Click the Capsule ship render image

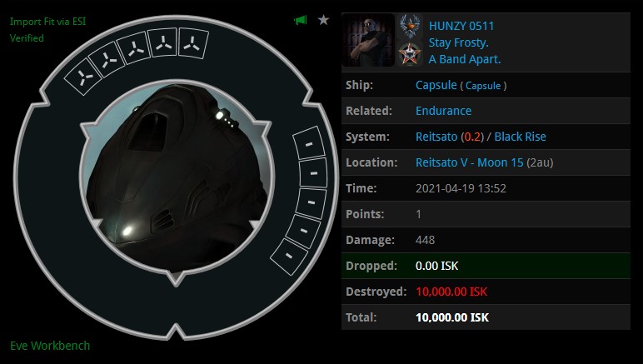click(x=177, y=177)
